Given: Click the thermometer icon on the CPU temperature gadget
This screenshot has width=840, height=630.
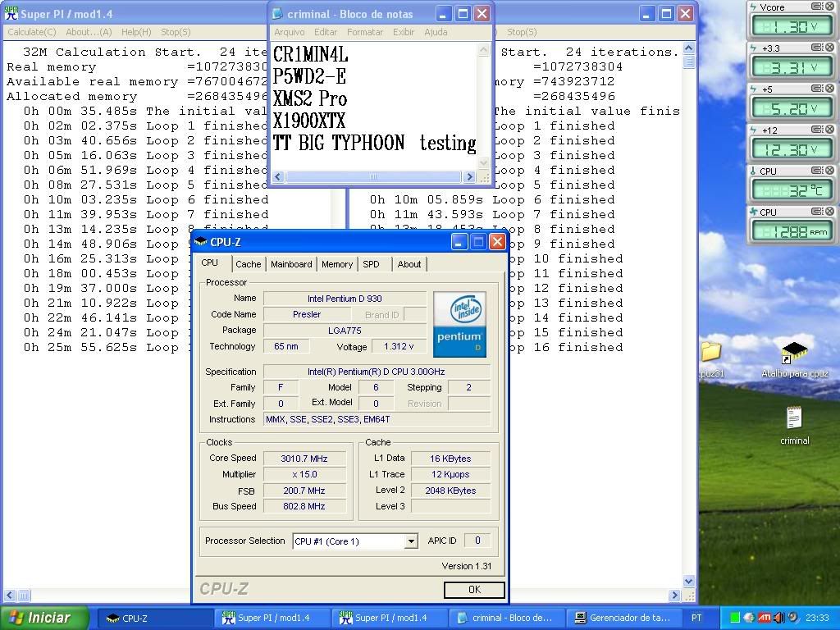Looking at the screenshot, I should click(x=753, y=171).
